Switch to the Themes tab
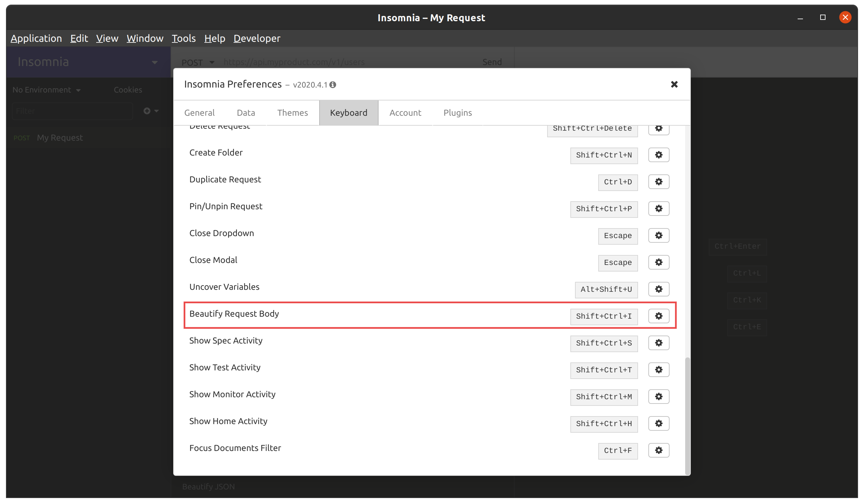This screenshot has width=864, height=504. coord(292,113)
